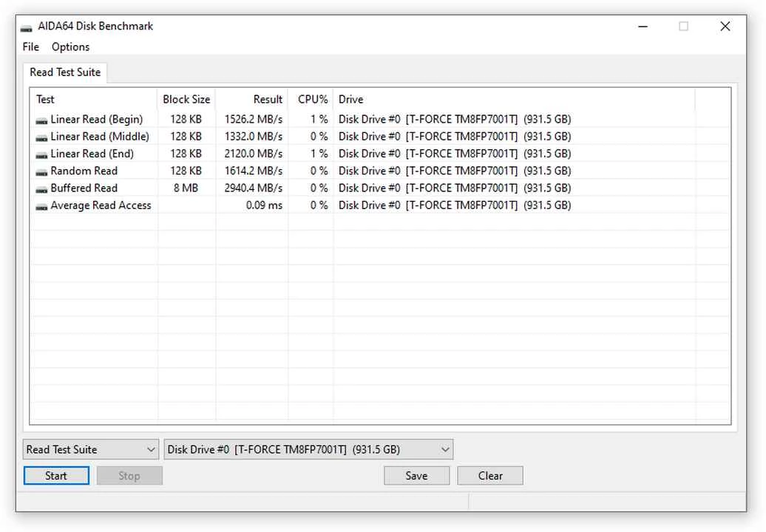Click the drive icon beside Linear Read (End)
766x532 pixels.
(41, 154)
